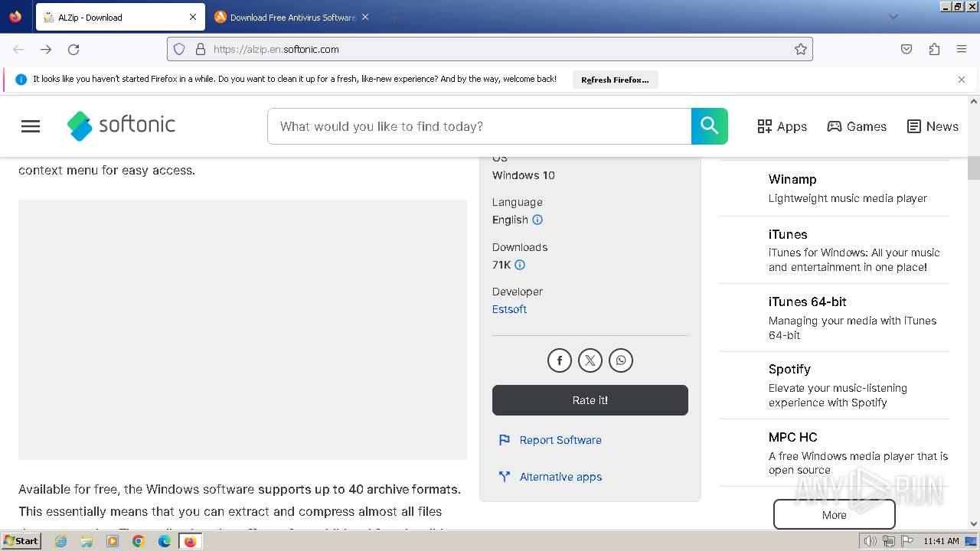Click the 71K downloads value
Viewport: 980px width, 551px height.
(x=501, y=265)
